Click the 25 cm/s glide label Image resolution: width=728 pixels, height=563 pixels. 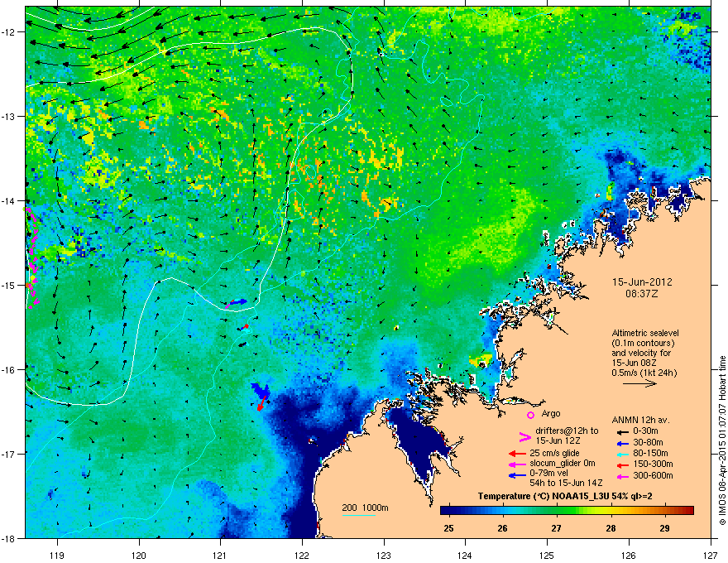554,454
